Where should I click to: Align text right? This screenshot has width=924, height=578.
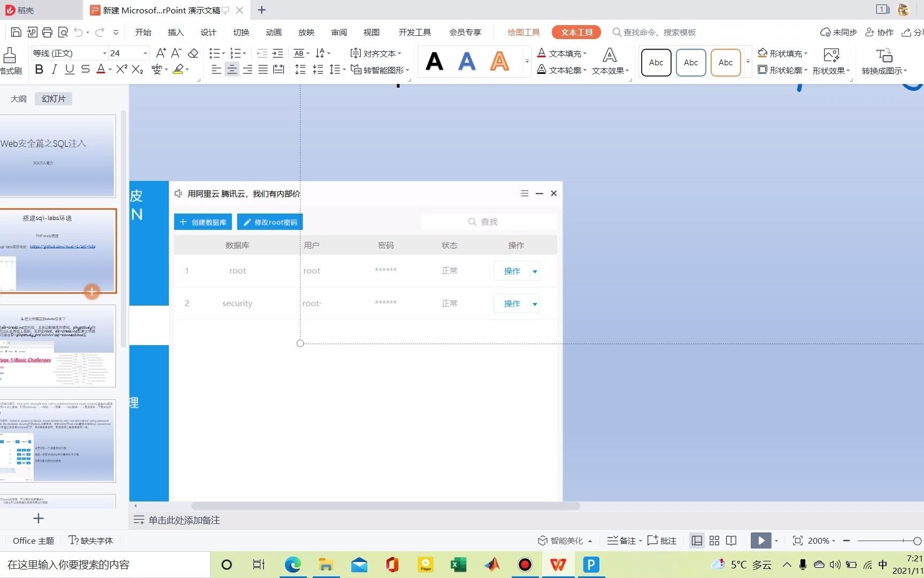247,69
